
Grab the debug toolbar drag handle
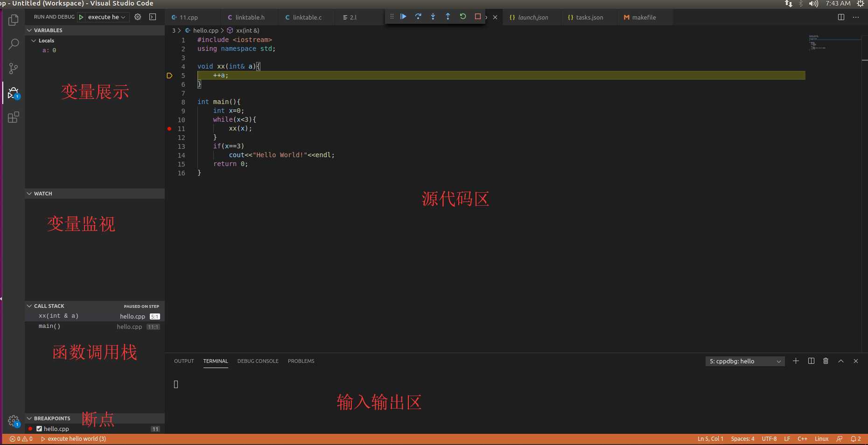[x=392, y=17]
